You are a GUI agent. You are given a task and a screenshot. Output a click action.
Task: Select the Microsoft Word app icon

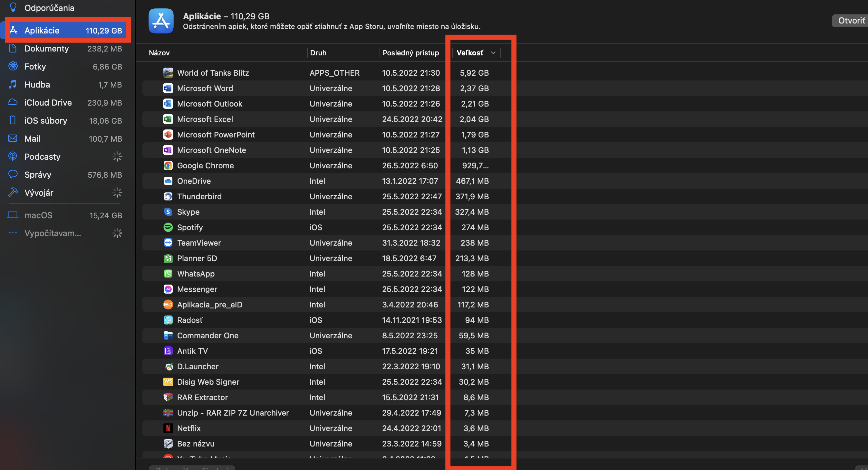coord(168,88)
